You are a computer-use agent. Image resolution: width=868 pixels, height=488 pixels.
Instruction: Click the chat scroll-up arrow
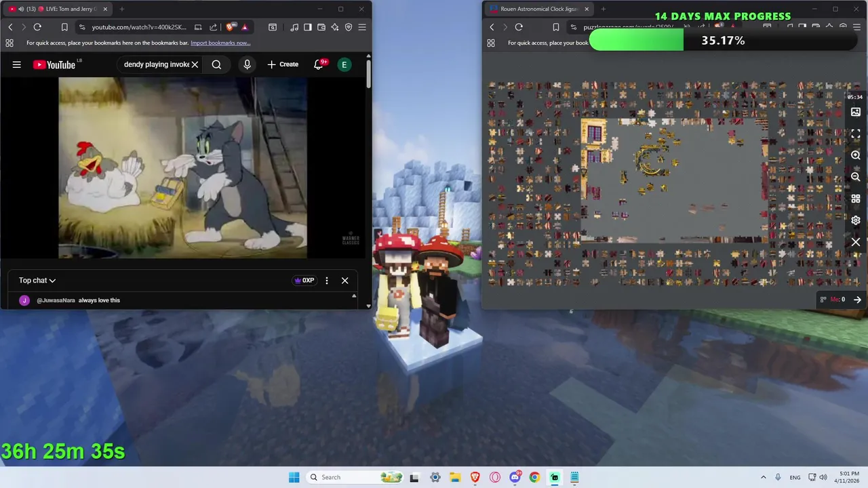[353, 296]
